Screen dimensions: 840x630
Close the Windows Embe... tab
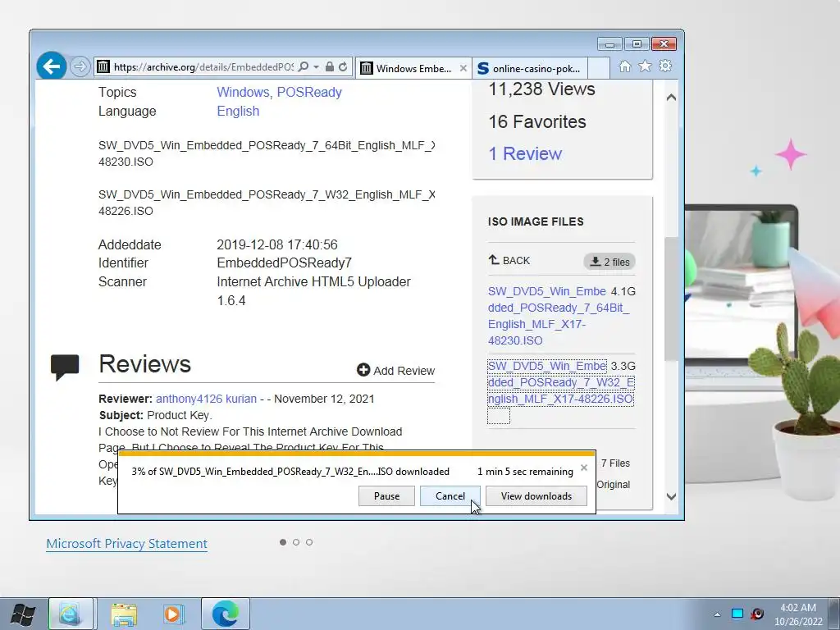pos(463,68)
